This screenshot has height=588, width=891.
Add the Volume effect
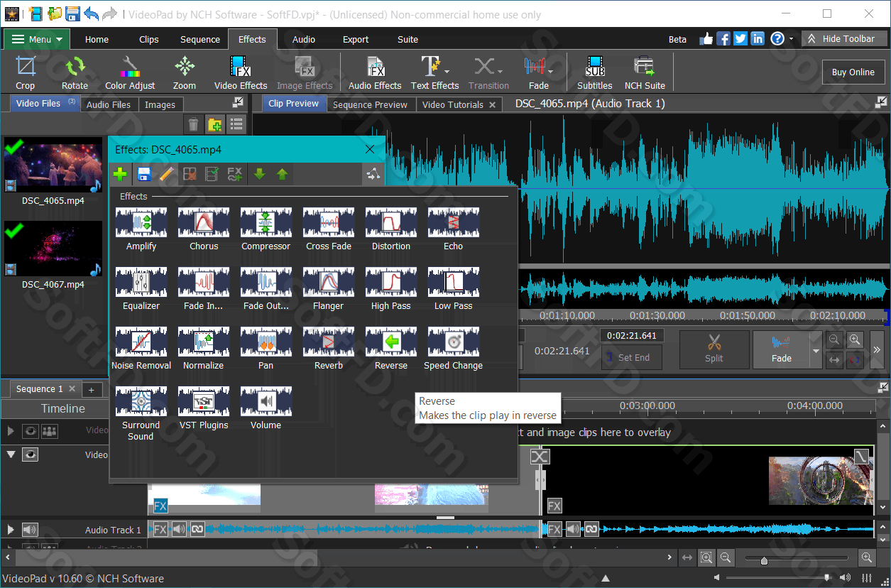click(266, 408)
